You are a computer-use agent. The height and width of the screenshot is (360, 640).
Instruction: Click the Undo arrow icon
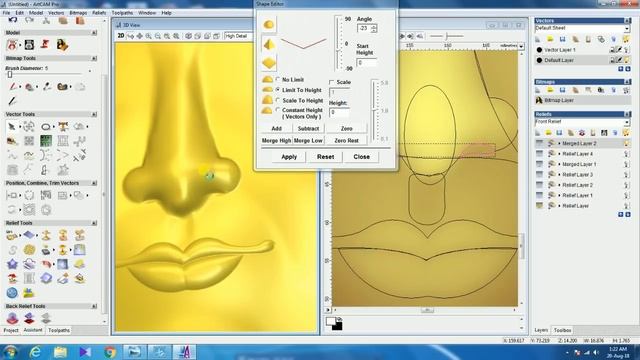click(13, 20)
